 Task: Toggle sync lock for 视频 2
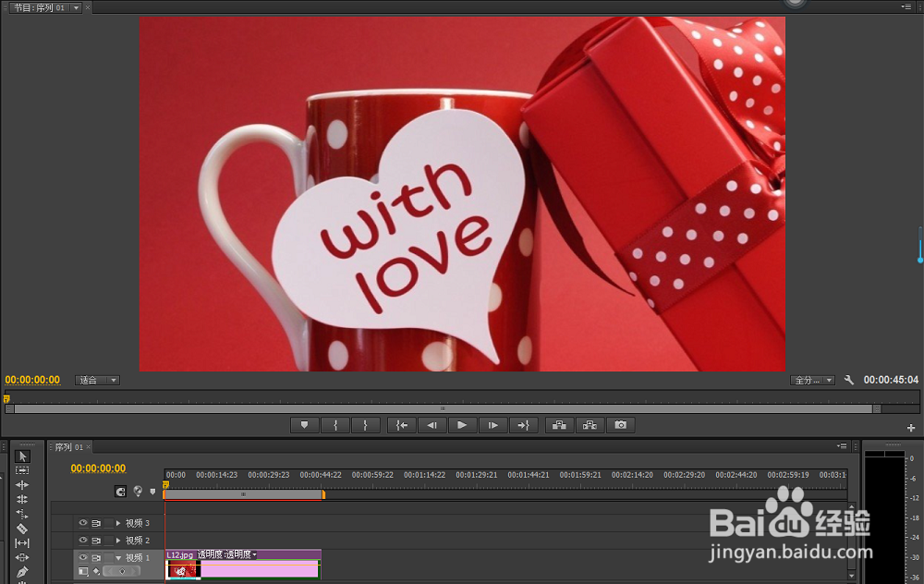96,541
